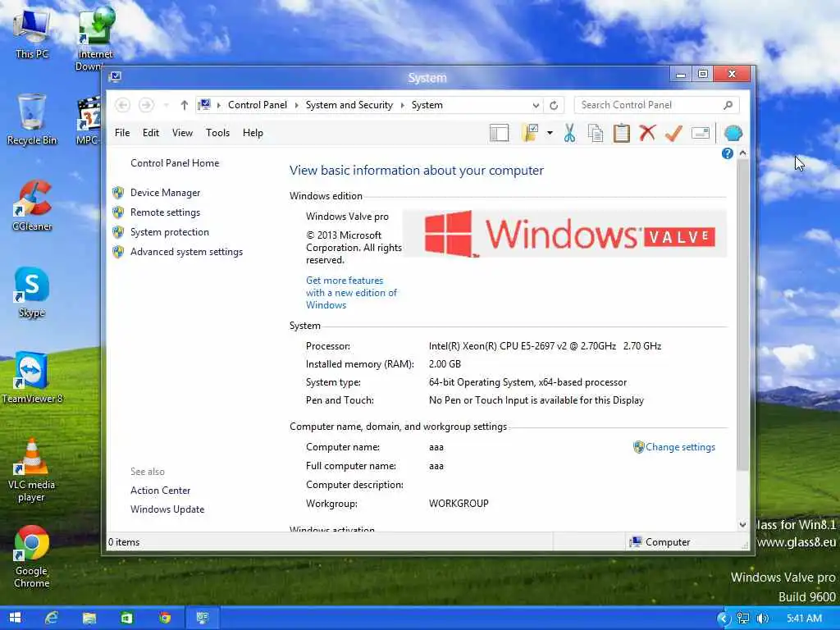
Task: Select Skype desktop shortcut
Action: [x=32, y=292]
